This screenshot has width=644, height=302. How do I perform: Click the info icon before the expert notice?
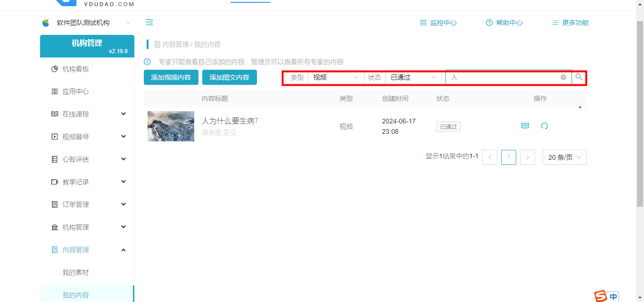click(147, 62)
